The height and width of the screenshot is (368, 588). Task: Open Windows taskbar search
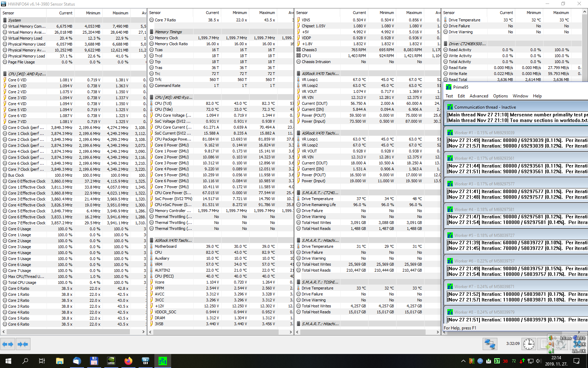pyautogui.click(x=25, y=361)
